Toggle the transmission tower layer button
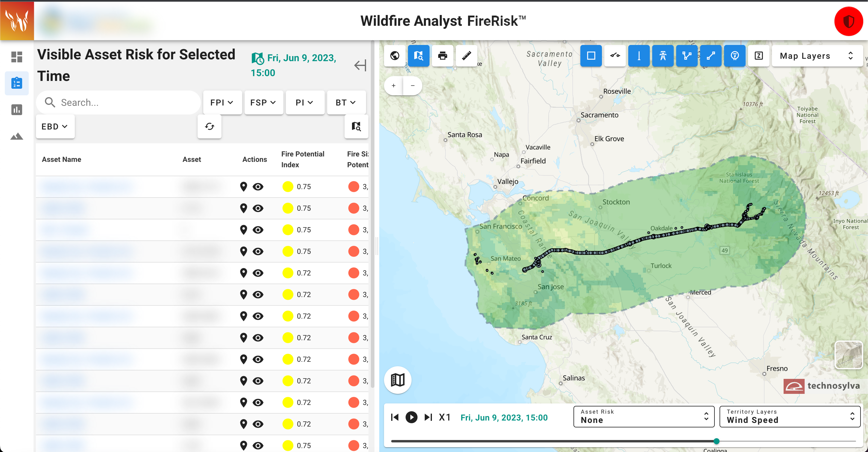The height and width of the screenshot is (452, 868). click(x=663, y=56)
